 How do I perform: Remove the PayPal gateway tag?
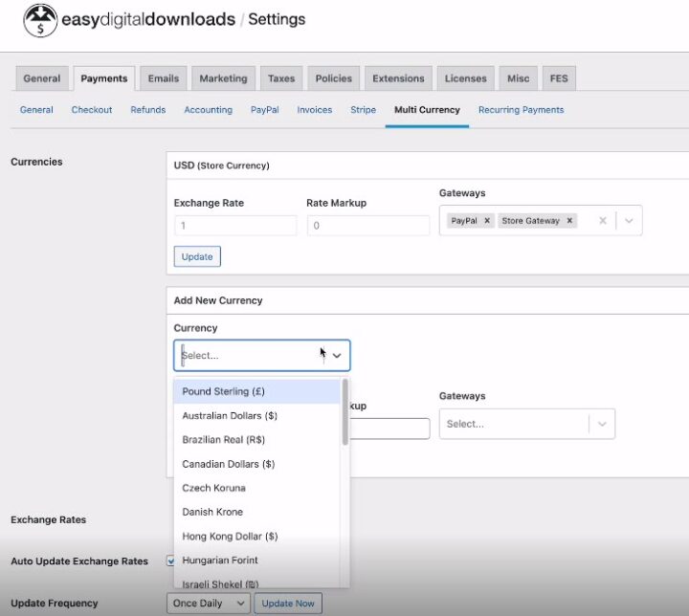point(487,221)
